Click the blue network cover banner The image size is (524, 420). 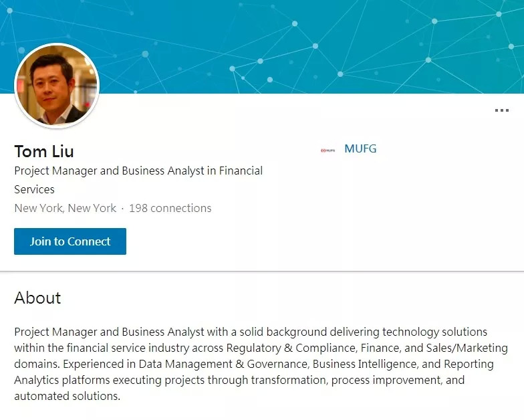point(301,40)
